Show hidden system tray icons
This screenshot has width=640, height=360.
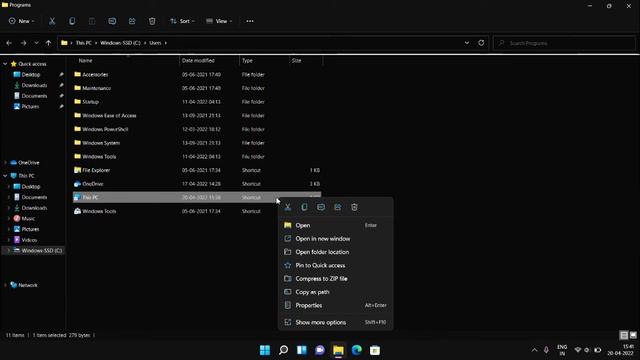[x=534, y=350]
